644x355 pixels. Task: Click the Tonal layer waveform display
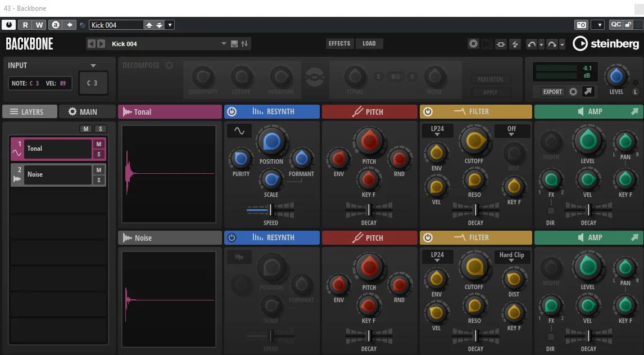click(169, 174)
